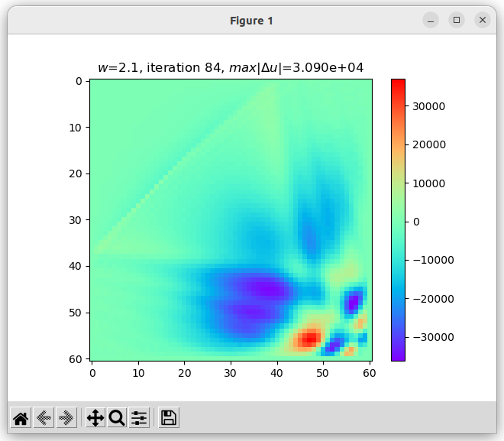Click the colorbar tick label 10000
This screenshot has height=441, width=504.
(x=429, y=183)
